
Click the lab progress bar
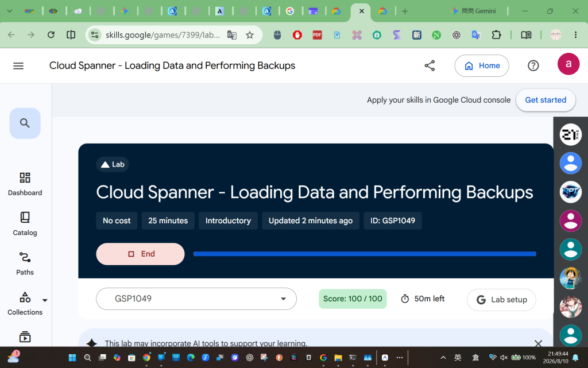point(365,254)
